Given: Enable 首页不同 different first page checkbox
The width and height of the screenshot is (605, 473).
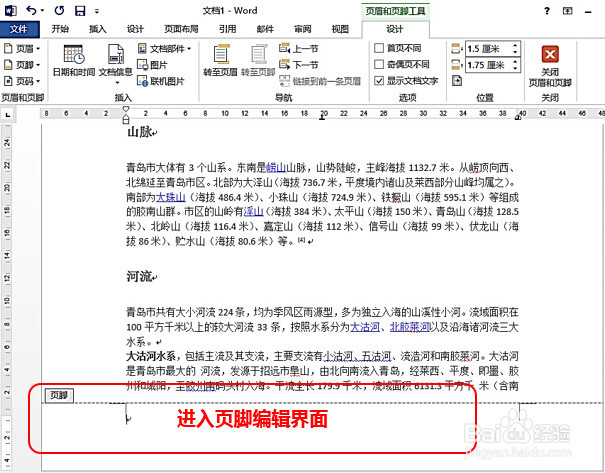Looking at the screenshot, I should (379, 48).
